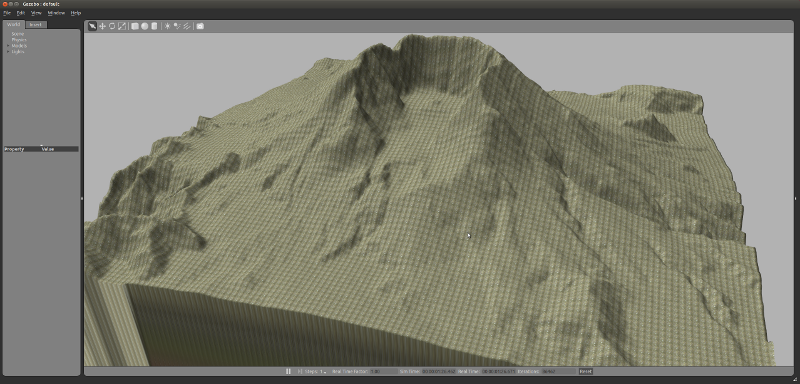Expand the Lights tree item
800x384 pixels.
[x=8, y=52]
